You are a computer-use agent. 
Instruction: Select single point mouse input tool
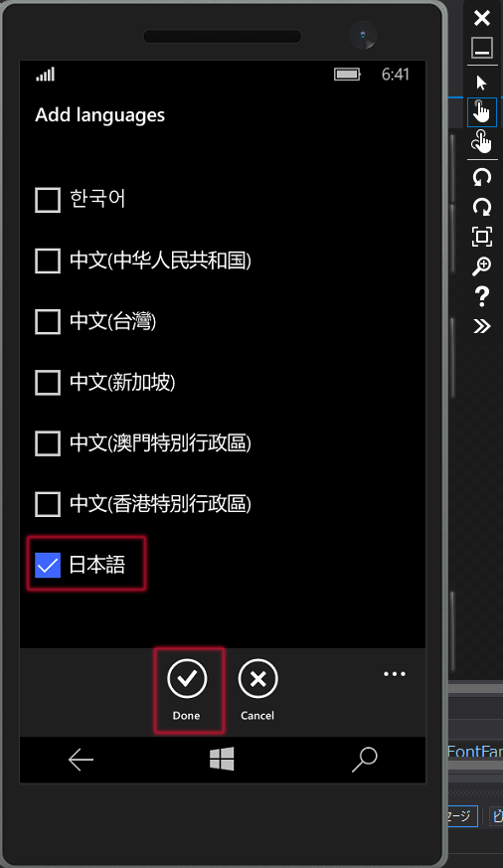point(481,84)
